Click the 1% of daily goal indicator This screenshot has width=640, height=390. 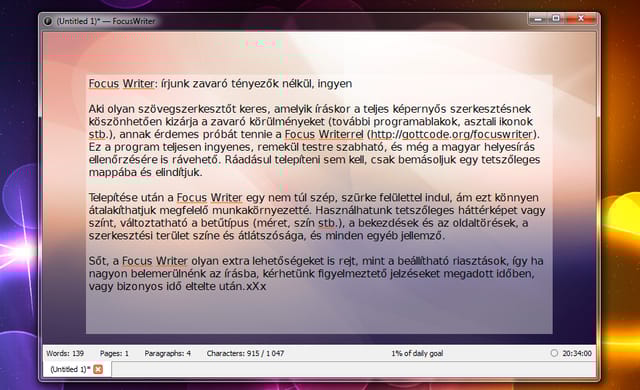click(x=417, y=353)
